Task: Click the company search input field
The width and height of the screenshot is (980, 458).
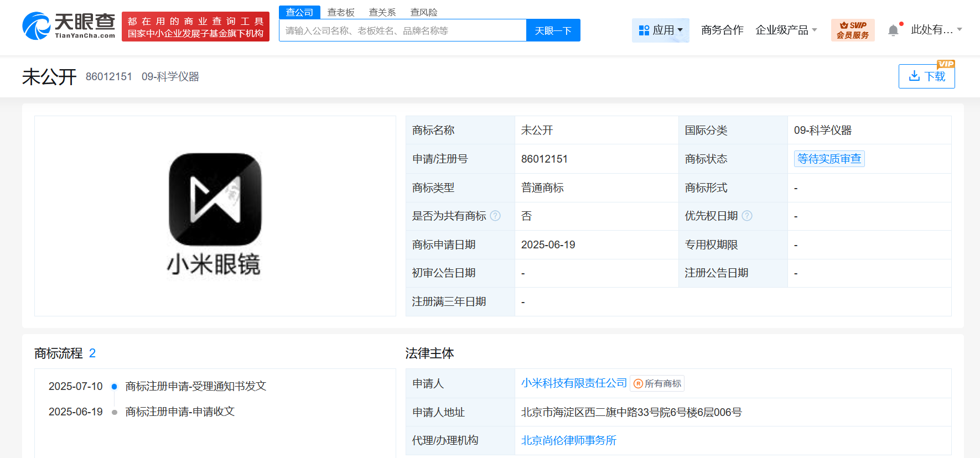Action: tap(403, 30)
